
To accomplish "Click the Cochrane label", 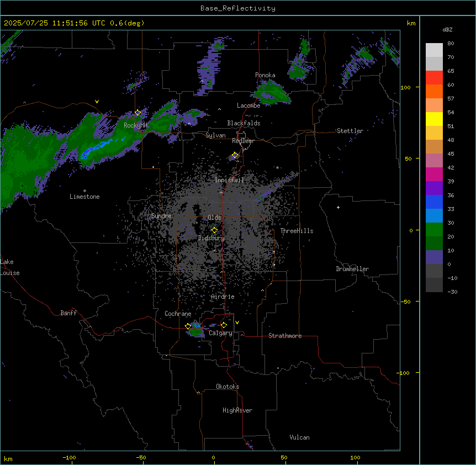I will (178, 314).
